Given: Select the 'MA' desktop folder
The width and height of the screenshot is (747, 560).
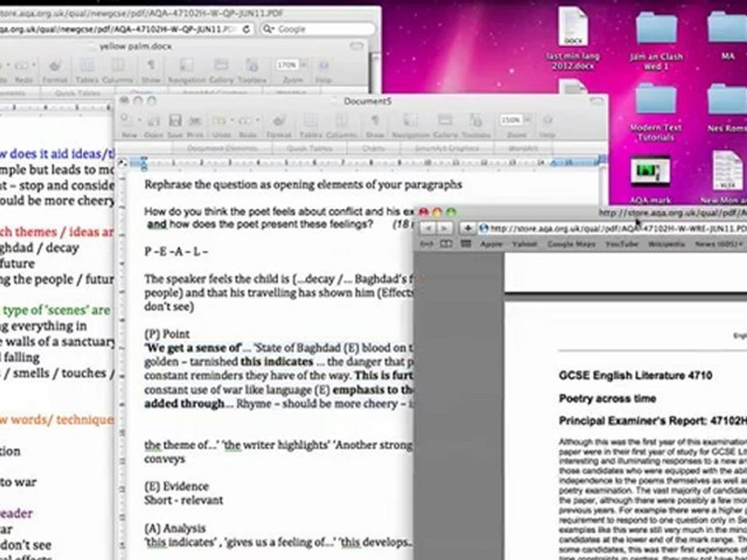Looking at the screenshot, I should coord(727,36).
